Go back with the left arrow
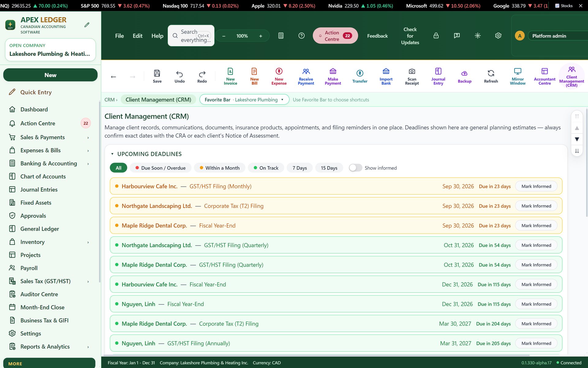This screenshot has height=368, width=588. [x=113, y=77]
